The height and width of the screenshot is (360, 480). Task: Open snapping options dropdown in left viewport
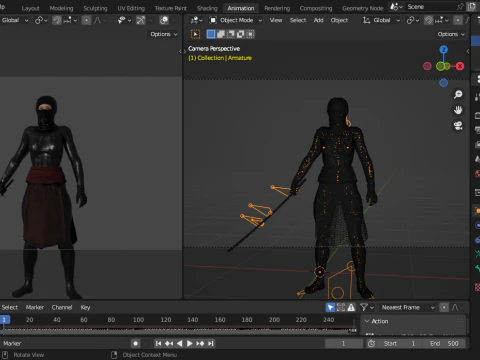click(70, 20)
